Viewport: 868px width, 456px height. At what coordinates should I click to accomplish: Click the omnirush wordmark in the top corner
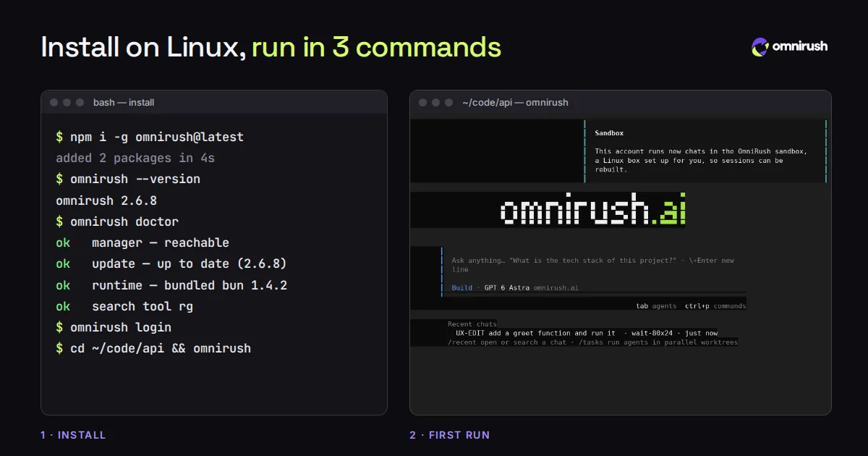[x=800, y=46]
